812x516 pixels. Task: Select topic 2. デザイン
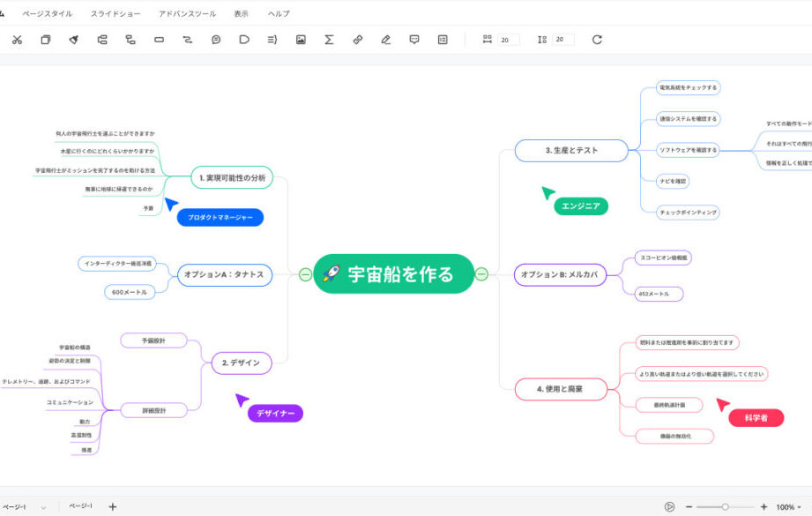tap(242, 363)
